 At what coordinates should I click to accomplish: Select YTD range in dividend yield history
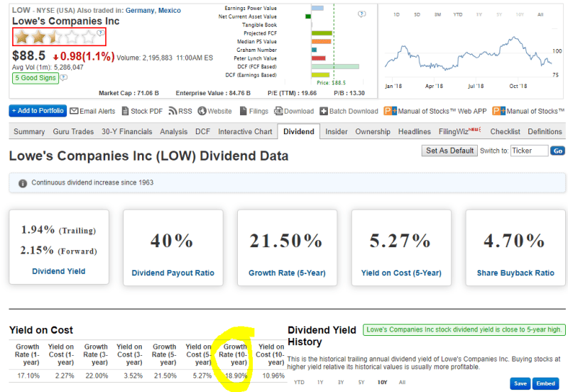point(299,382)
